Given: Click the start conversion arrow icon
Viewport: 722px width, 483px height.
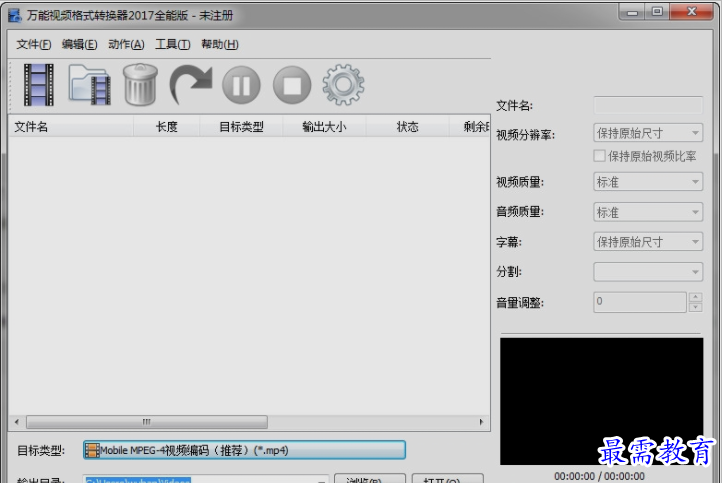Looking at the screenshot, I should pos(191,85).
